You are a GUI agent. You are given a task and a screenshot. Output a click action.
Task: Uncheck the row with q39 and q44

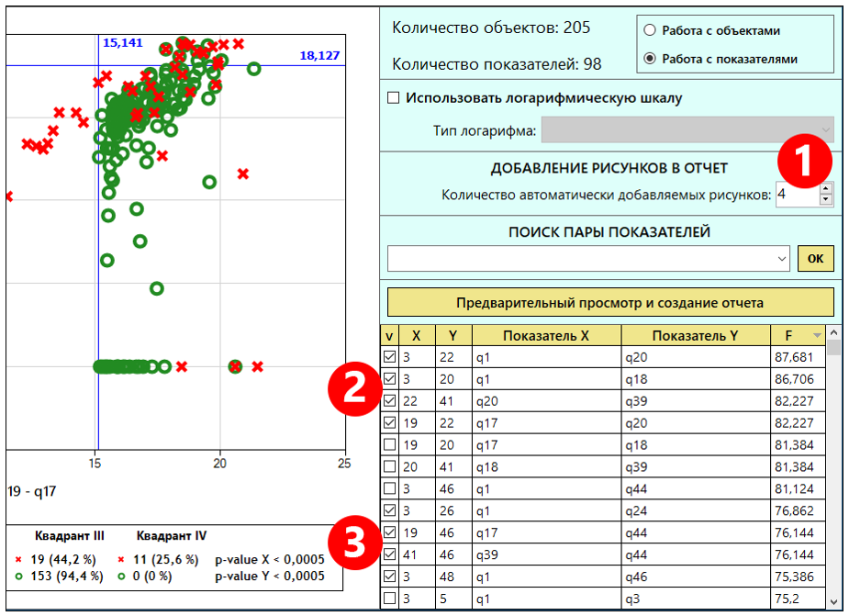tap(389, 554)
